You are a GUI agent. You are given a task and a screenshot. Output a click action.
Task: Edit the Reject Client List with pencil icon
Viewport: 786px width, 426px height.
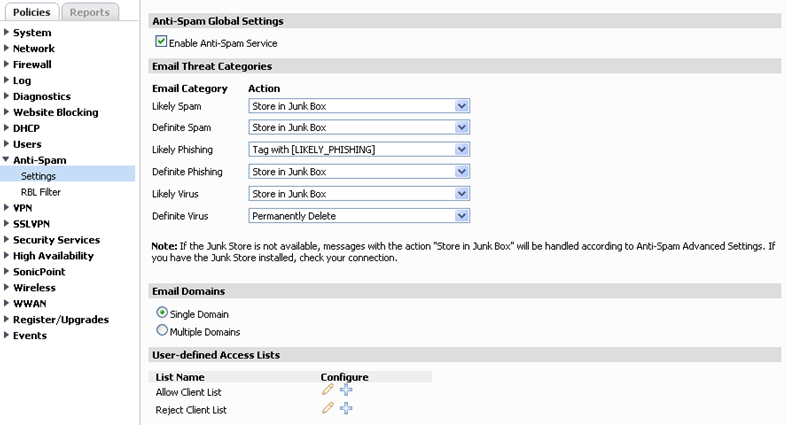pyautogui.click(x=328, y=408)
